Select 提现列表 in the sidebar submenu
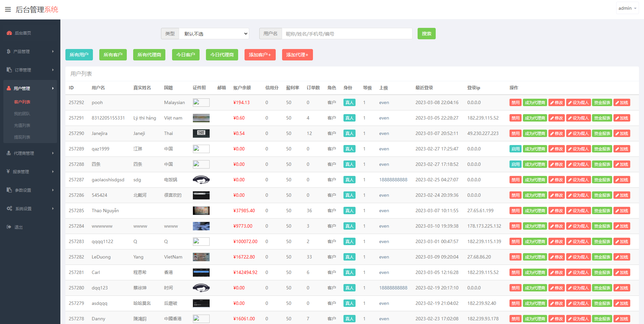The width and height of the screenshot is (644, 324). (22, 137)
